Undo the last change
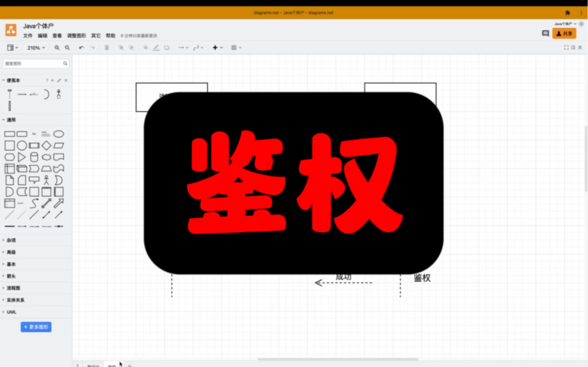 pos(81,48)
